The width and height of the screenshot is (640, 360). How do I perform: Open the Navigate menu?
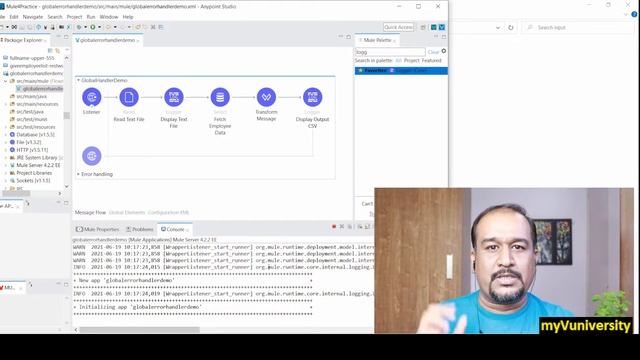[x=33, y=17]
